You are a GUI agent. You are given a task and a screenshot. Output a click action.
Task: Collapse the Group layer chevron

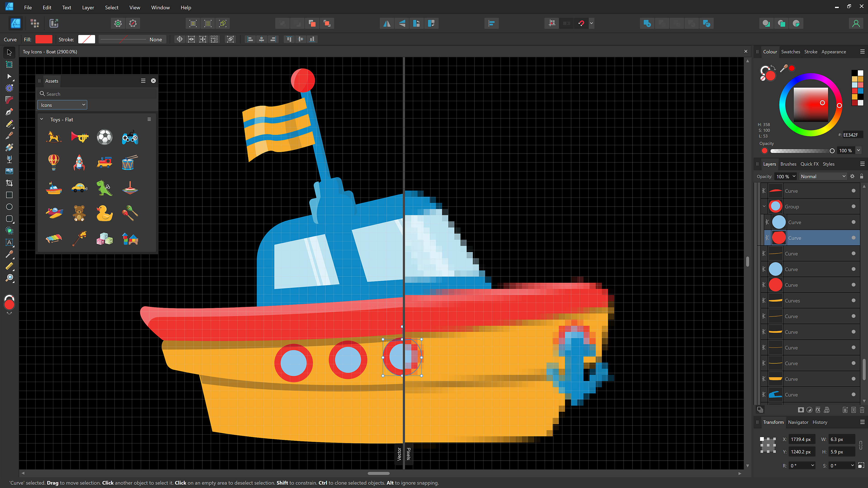coord(764,206)
